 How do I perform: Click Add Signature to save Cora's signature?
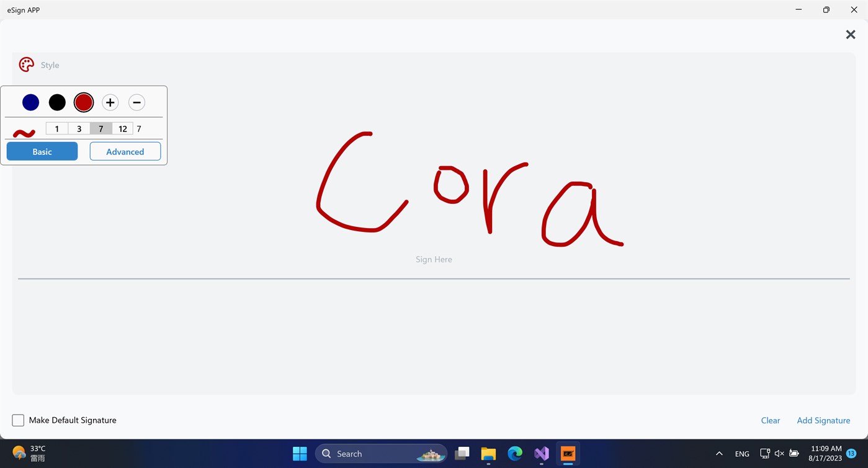click(823, 420)
